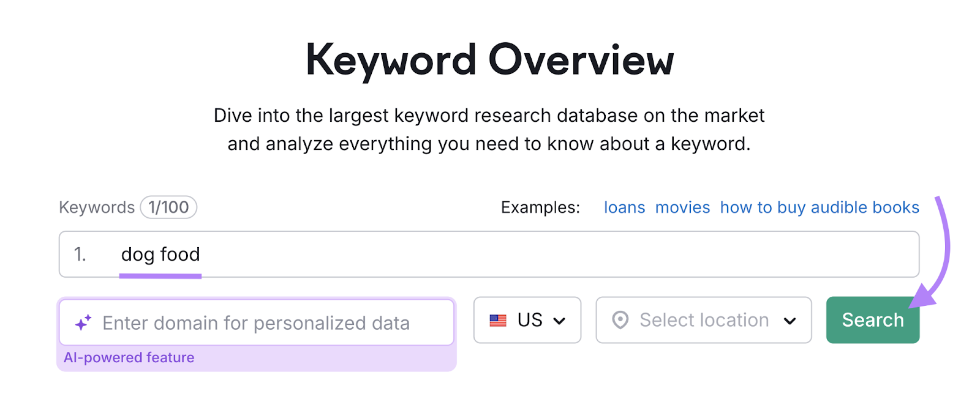Click the US flag icon
Image resolution: width=980 pixels, height=402 pixels.
[498, 319]
